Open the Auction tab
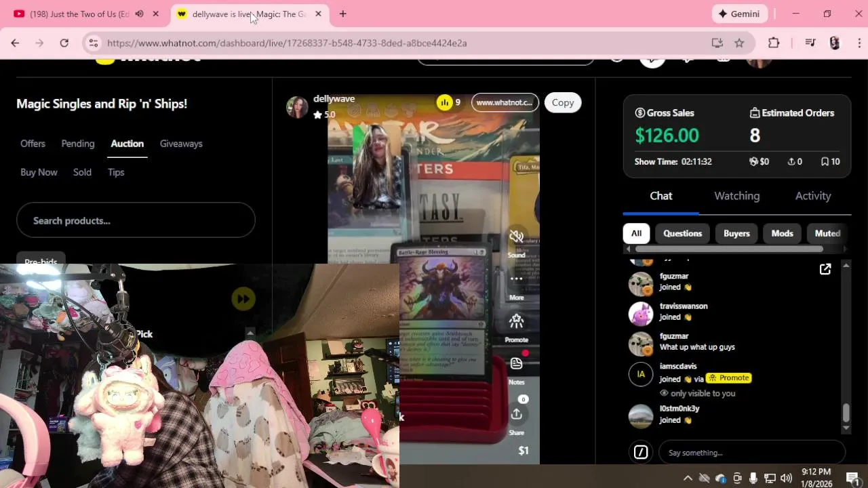The width and height of the screenshot is (868, 488). [127, 144]
